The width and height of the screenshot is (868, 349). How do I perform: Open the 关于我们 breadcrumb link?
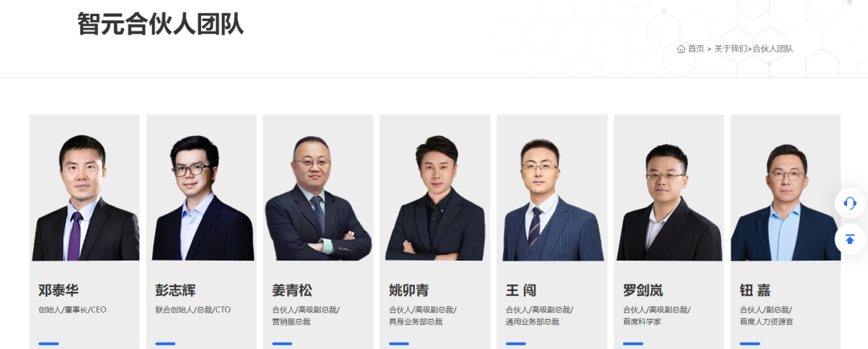click(730, 49)
